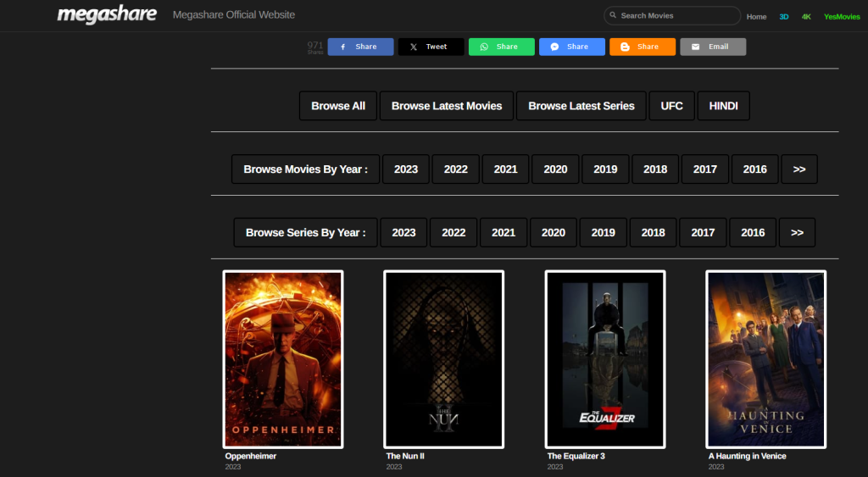The image size is (868, 477).
Task: Browse series from 2016
Action: click(753, 232)
